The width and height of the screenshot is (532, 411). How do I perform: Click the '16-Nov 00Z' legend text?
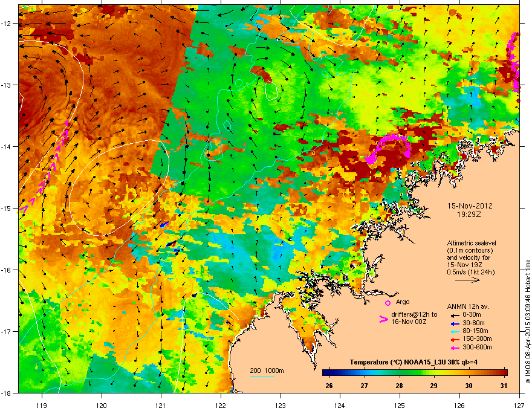tap(409, 322)
